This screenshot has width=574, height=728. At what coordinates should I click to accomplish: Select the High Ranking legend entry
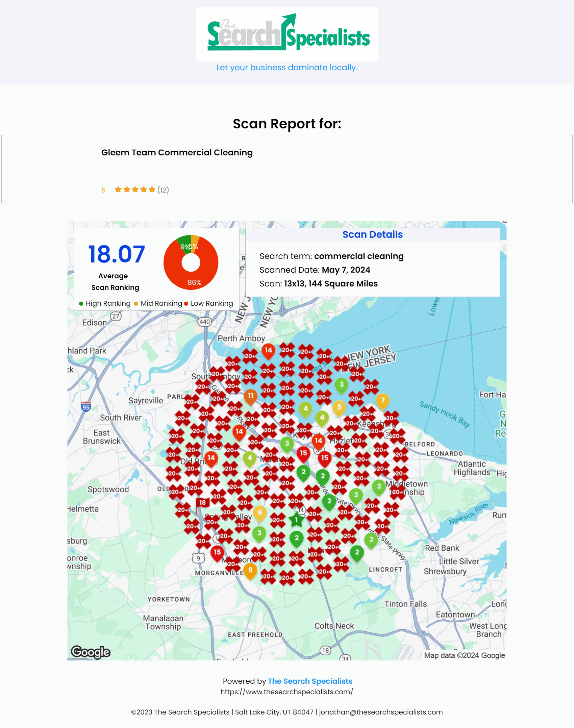[105, 303]
